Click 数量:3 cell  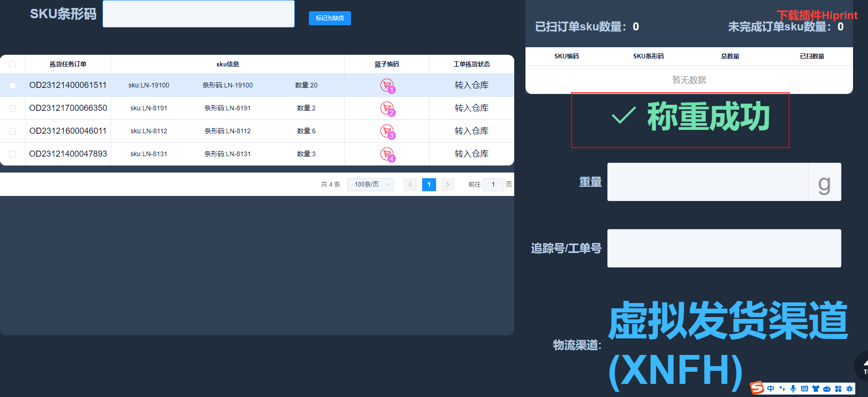click(x=306, y=154)
